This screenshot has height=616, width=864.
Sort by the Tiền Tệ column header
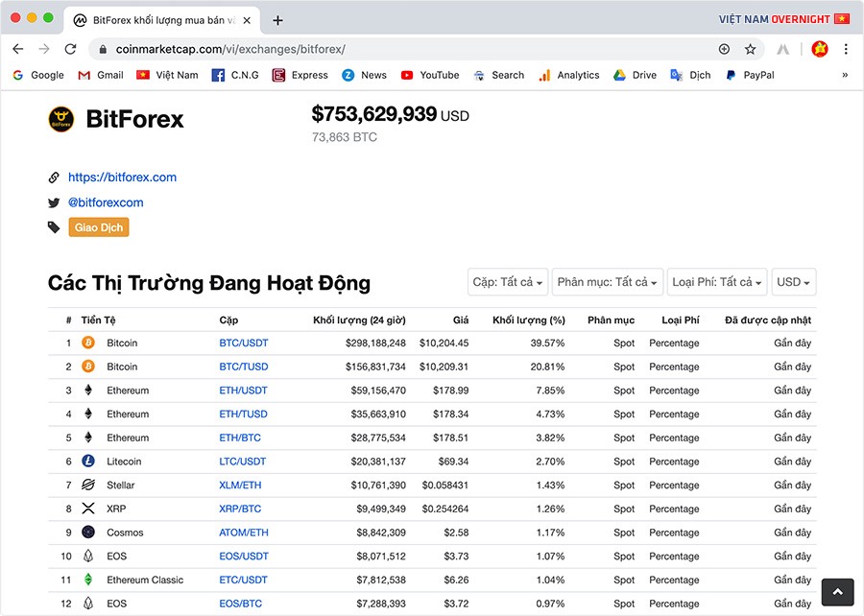click(x=98, y=320)
